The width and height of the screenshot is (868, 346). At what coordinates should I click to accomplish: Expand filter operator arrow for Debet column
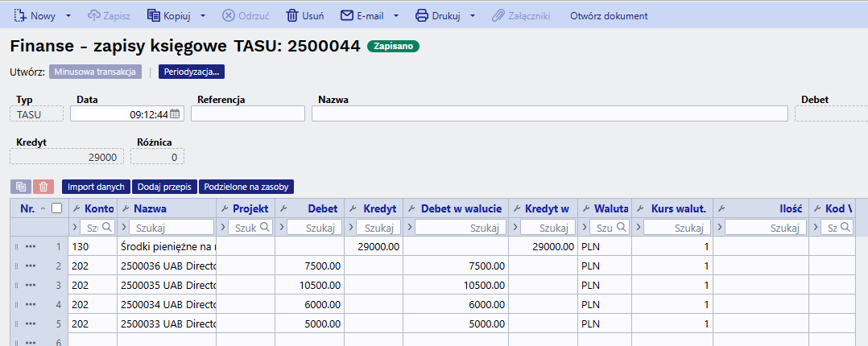(x=281, y=227)
